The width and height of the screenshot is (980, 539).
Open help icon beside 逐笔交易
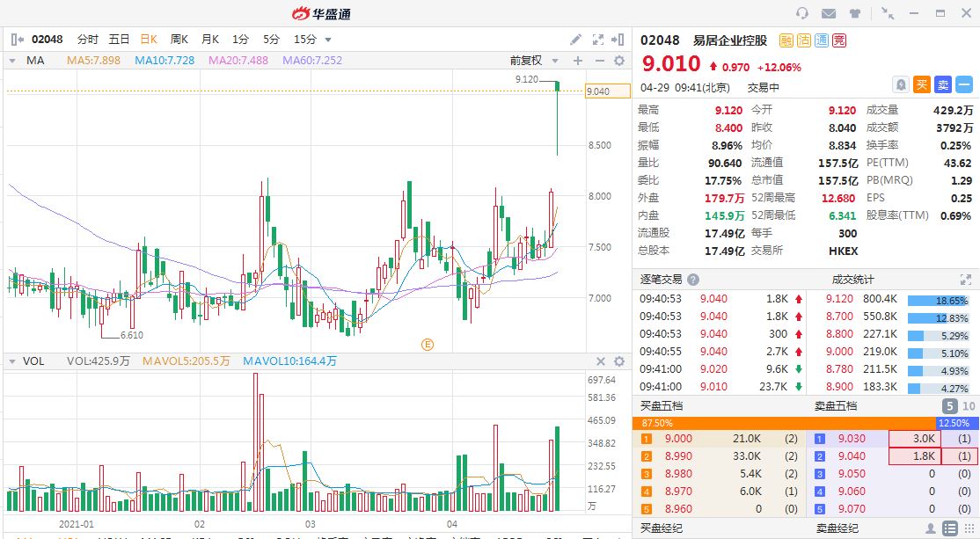pos(693,280)
